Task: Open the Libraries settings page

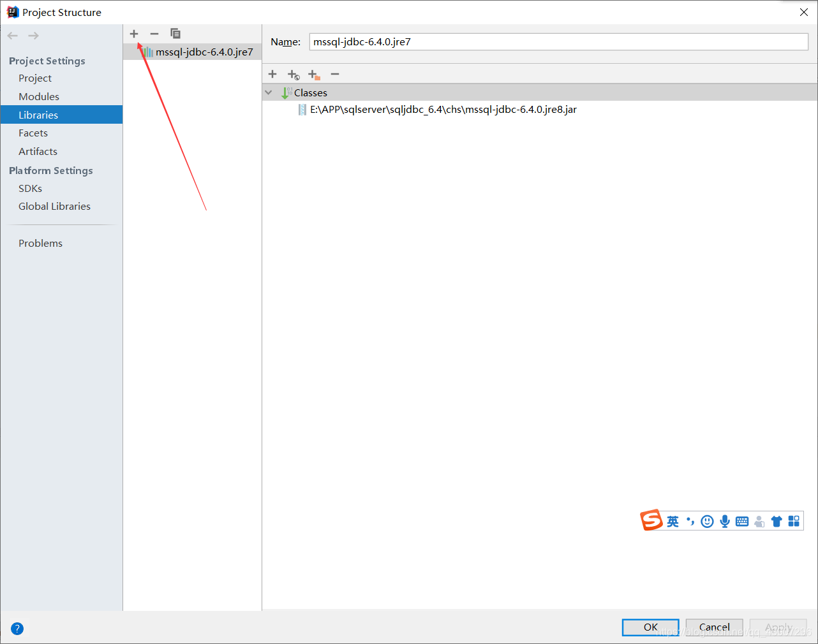Action: (61, 115)
